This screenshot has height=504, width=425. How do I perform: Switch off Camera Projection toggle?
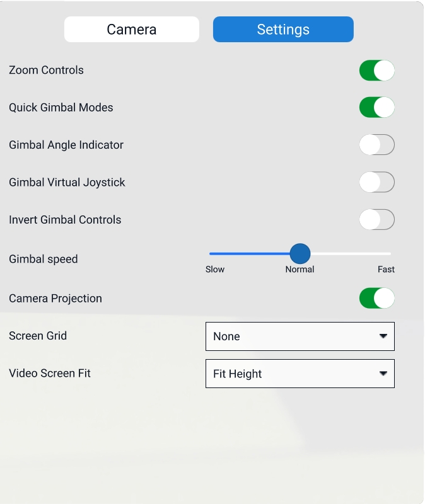click(x=376, y=298)
